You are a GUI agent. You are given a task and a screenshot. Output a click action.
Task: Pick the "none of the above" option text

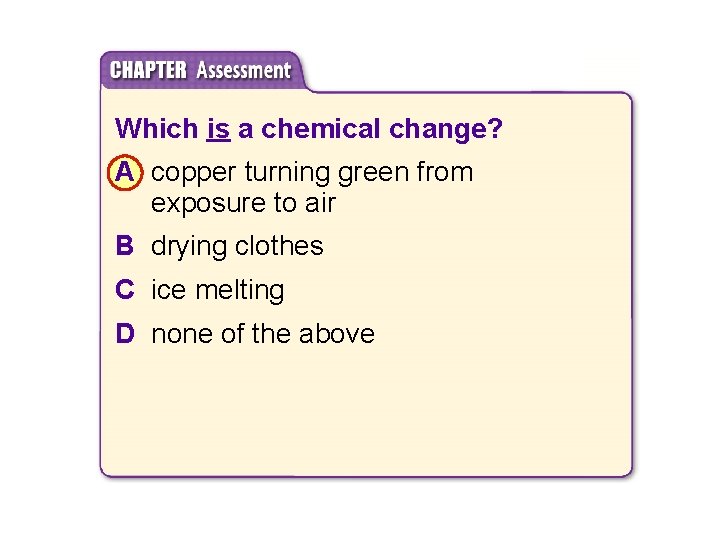262,334
